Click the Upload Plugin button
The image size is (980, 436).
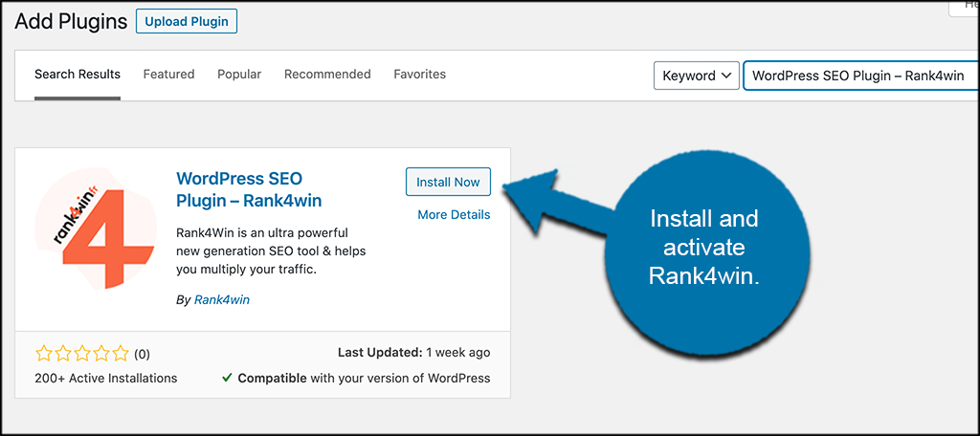click(x=187, y=22)
